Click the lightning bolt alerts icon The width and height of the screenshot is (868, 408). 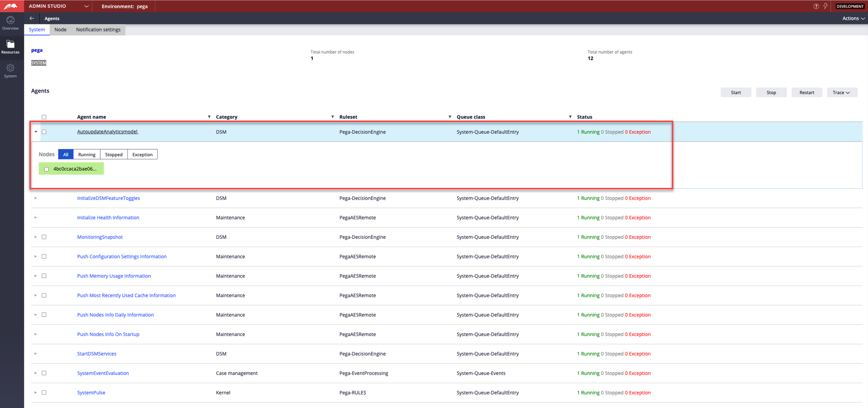(826, 6)
